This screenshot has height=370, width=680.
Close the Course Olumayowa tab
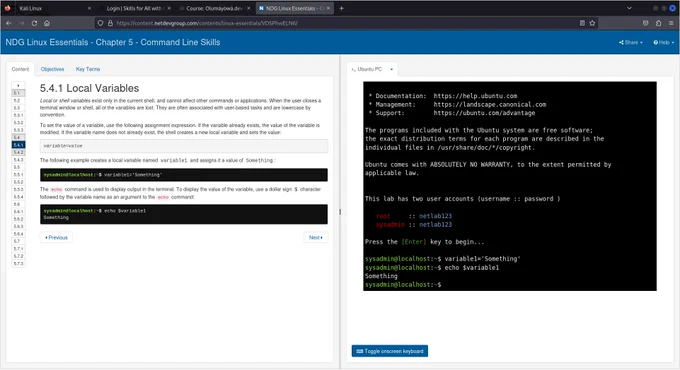[x=248, y=8]
